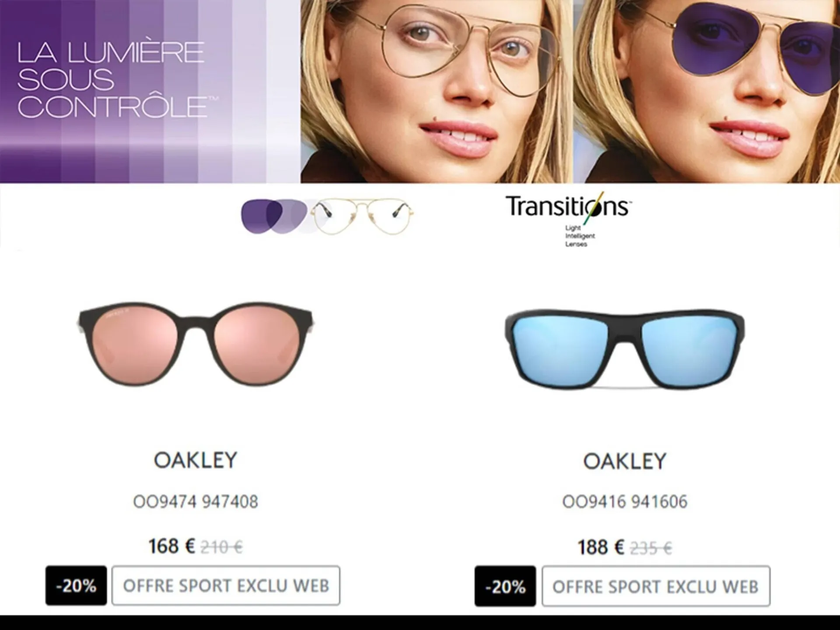Open product reference OO9474 947408
The image size is (840, 630).
pos(196,501)
